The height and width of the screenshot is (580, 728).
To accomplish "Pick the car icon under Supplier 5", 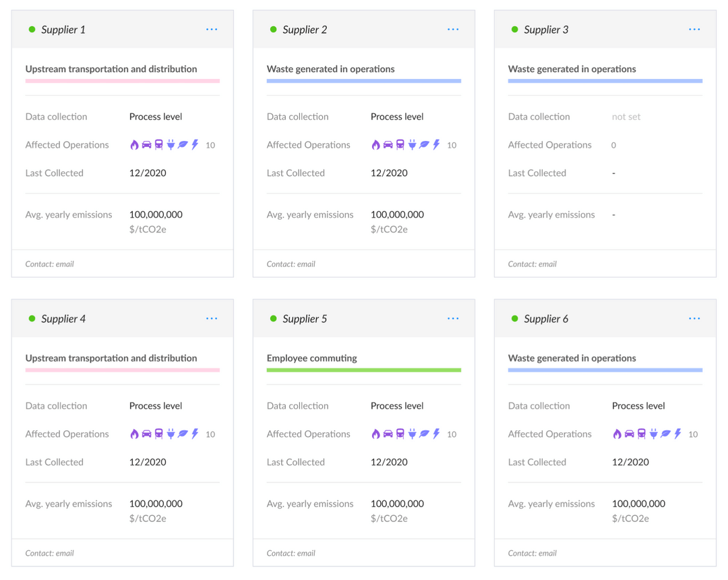I will (x=388, y=434).
